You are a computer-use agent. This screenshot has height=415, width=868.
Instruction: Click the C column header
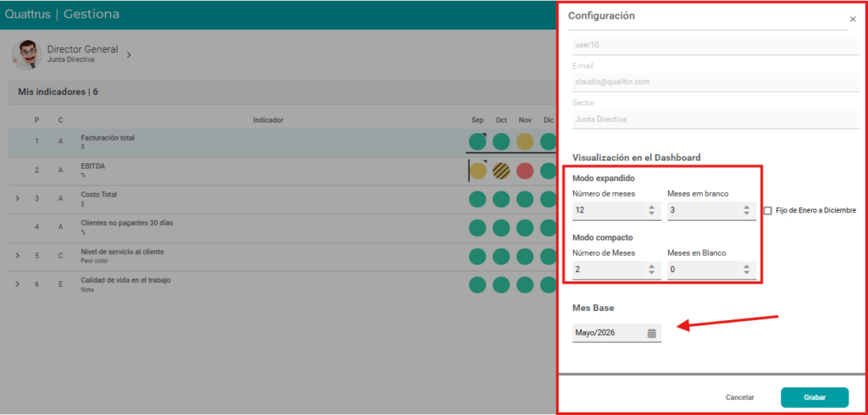click(60, 120)
